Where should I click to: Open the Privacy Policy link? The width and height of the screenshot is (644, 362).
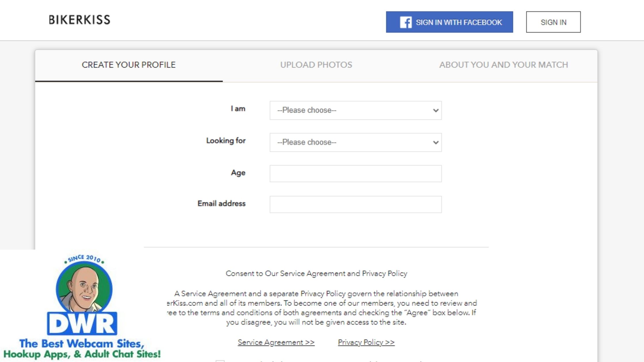366,342
